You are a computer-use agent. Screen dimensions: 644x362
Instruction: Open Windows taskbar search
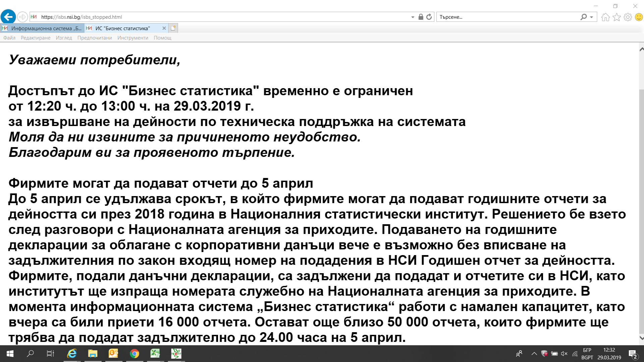pos(31,354)
